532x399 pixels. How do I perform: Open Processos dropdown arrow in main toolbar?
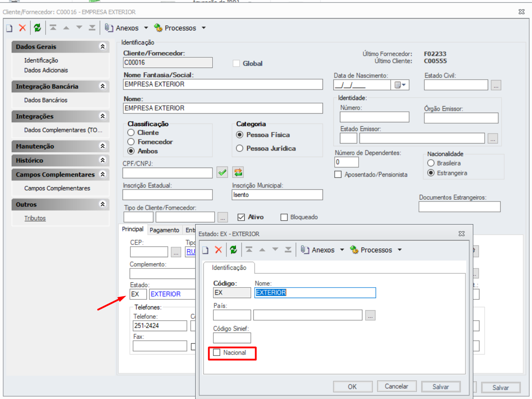click(x=203, y=28)
